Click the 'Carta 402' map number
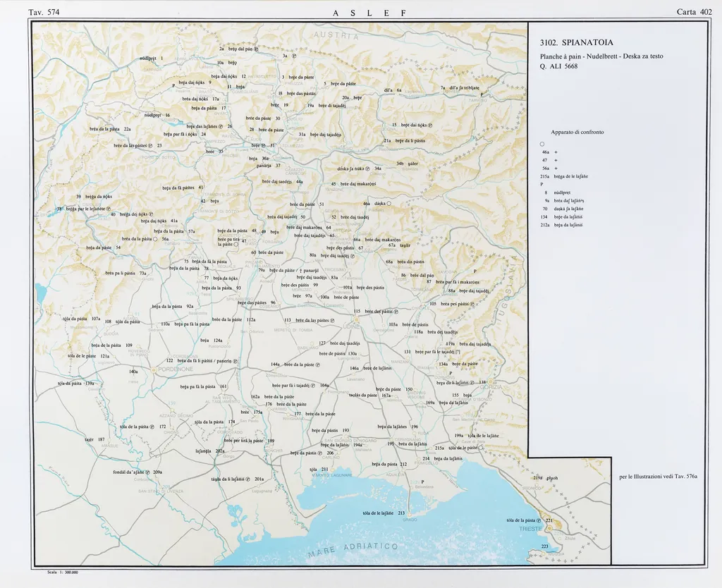The image size is (722, 588). coord(694,12)
